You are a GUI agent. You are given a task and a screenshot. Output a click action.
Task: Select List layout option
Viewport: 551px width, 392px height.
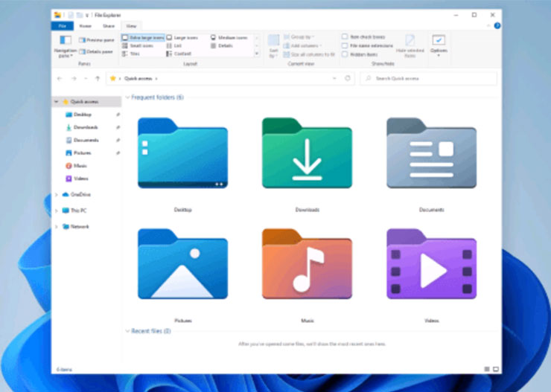(x=174, y=45)
